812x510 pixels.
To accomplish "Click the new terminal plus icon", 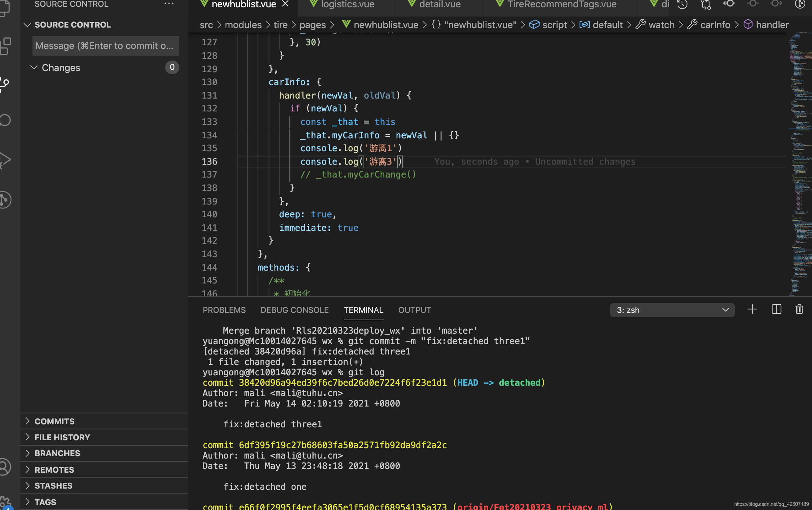I will (x=752, y=310).
